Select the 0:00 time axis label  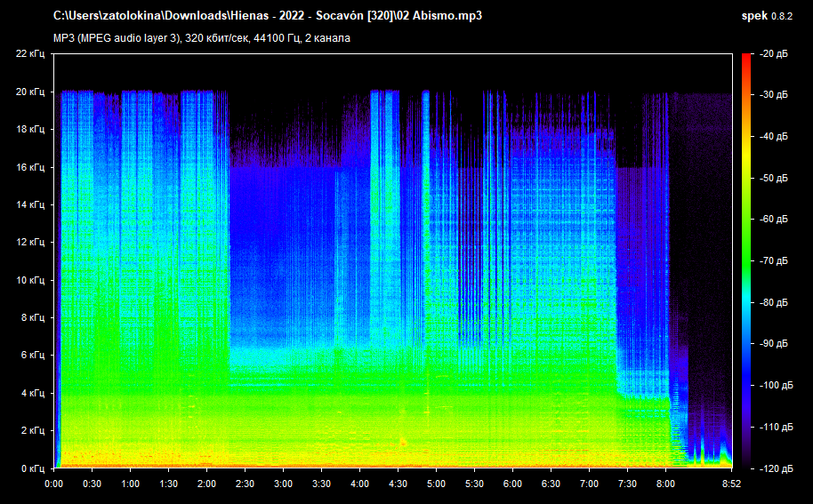pos(53,484)
